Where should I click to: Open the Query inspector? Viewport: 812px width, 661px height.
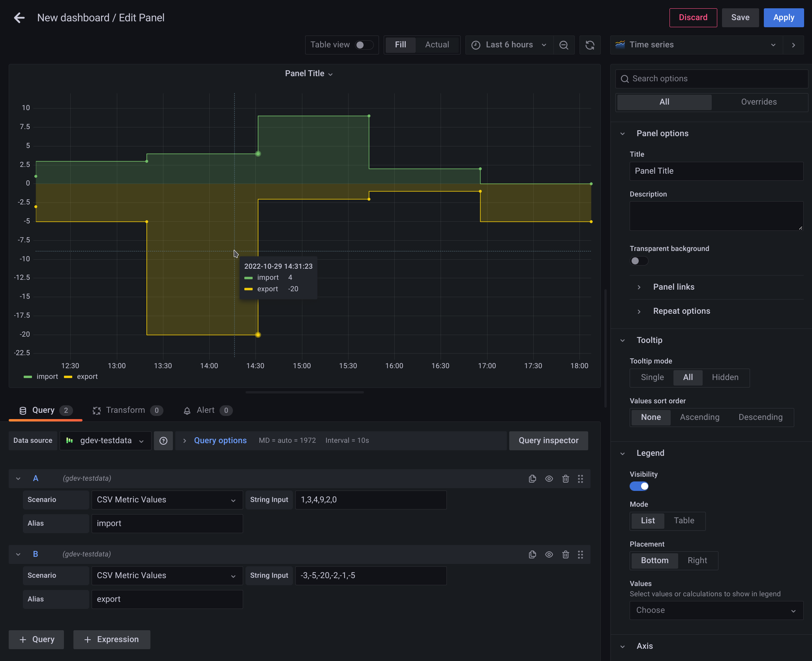coord(548,440)
